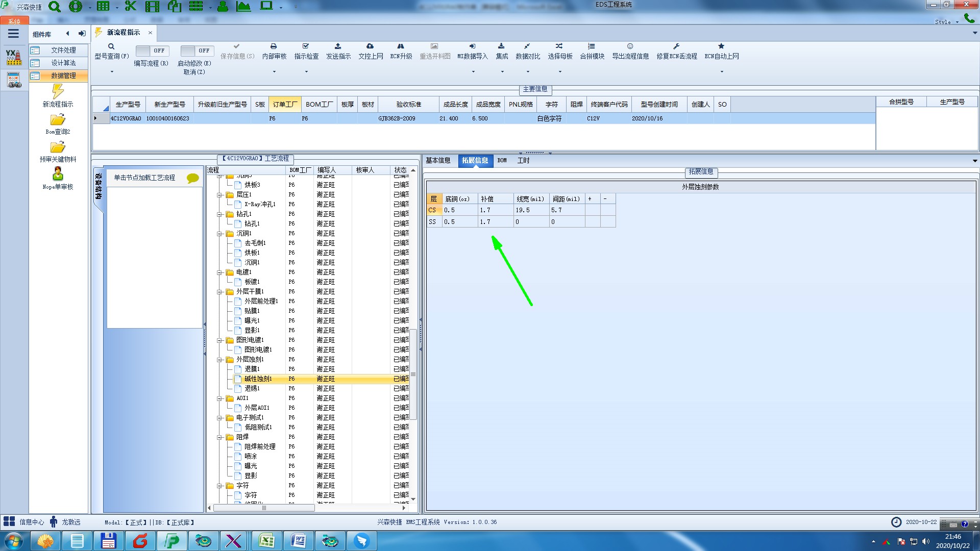Click the process tree vertical scrollbar

[413, 374]
